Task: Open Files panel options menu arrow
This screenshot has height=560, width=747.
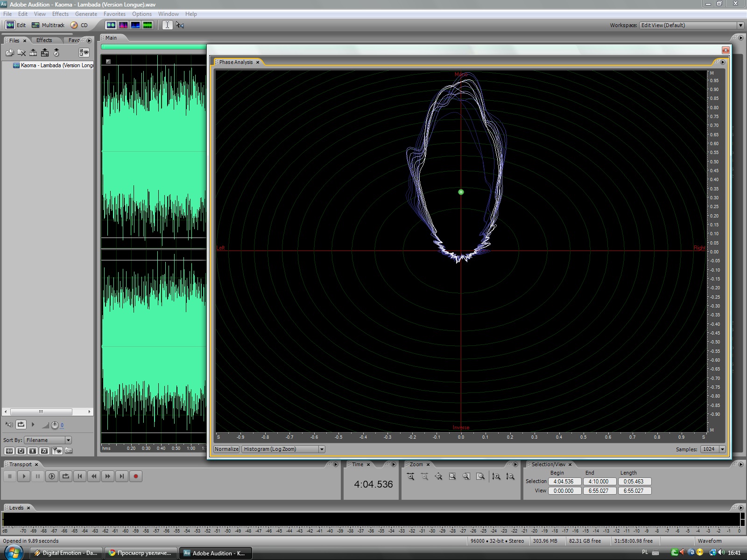Action: pyautogui.click(x=89, y=41)
